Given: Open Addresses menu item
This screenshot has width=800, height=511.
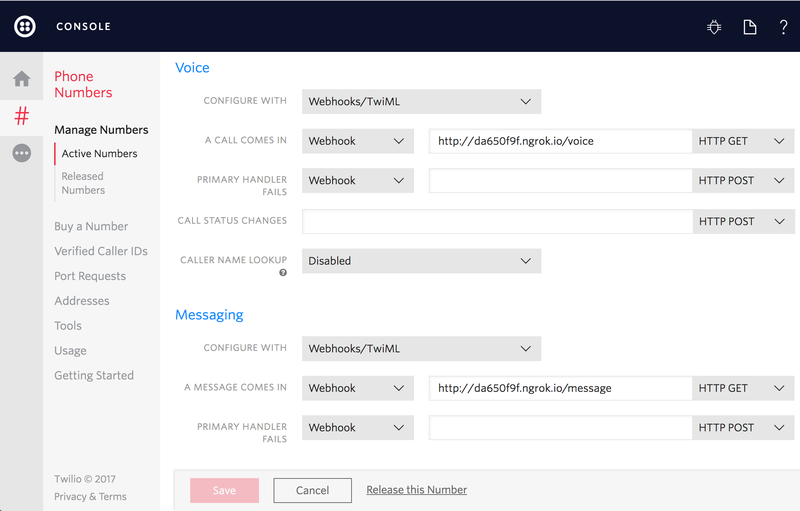Looking at the screenshot, I should click(x=82, y=301).
